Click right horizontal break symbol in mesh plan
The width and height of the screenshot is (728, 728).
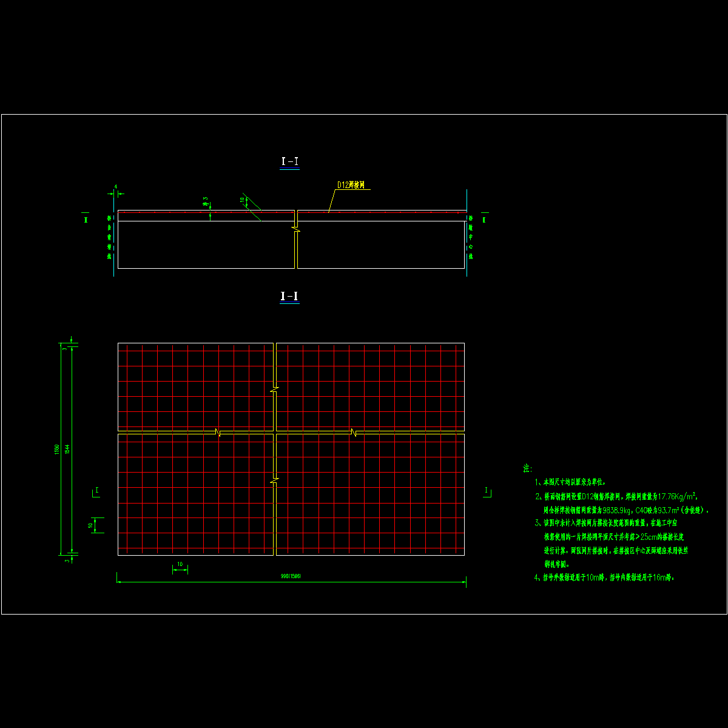click(354, 432)
